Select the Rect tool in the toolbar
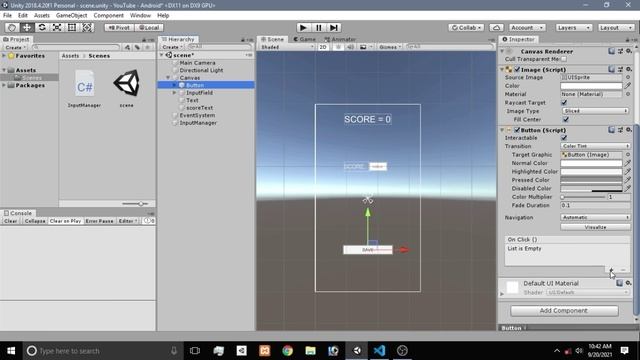The image size is (640, 360). 72,27
